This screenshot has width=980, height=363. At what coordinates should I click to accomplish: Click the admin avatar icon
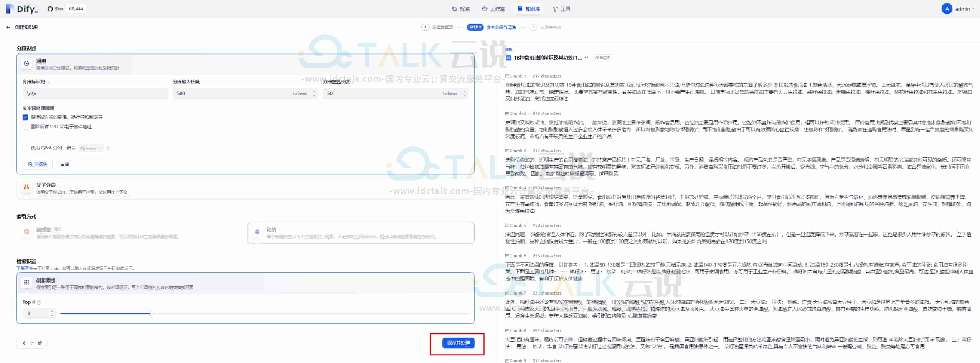point(947,9)
